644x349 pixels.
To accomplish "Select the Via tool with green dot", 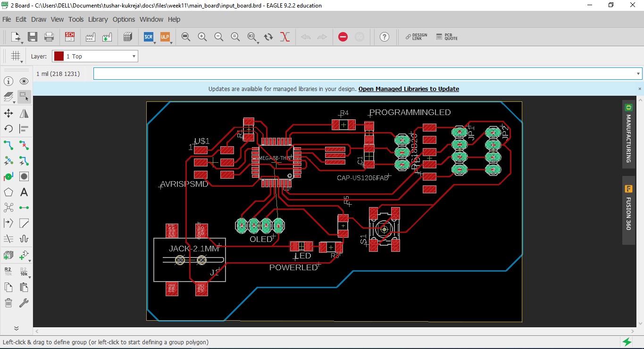I will (8, 177).
